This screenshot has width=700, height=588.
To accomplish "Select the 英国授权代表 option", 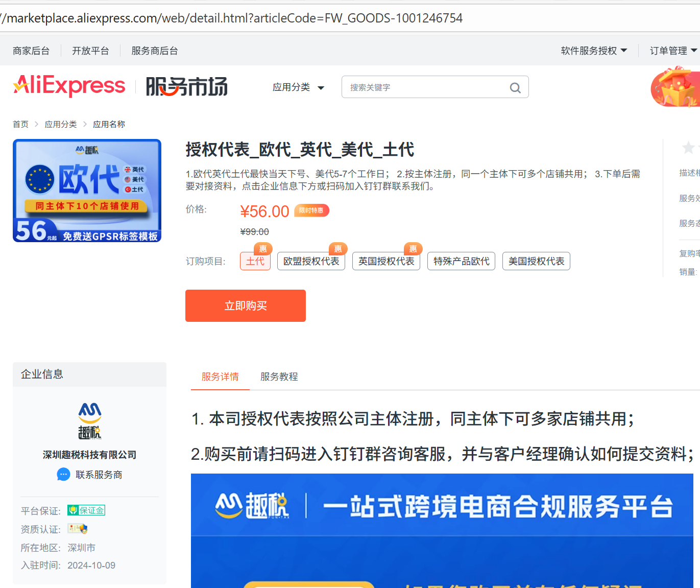I will [387, 261].
